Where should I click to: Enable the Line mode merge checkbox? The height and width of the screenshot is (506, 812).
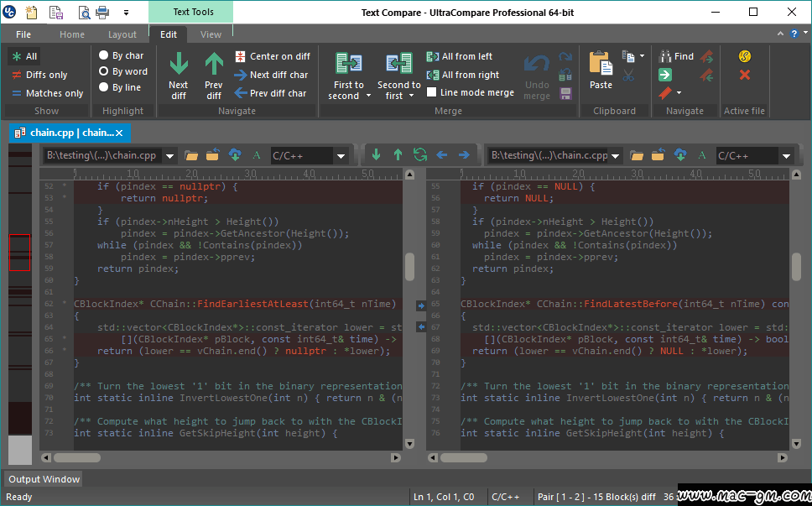431,92
